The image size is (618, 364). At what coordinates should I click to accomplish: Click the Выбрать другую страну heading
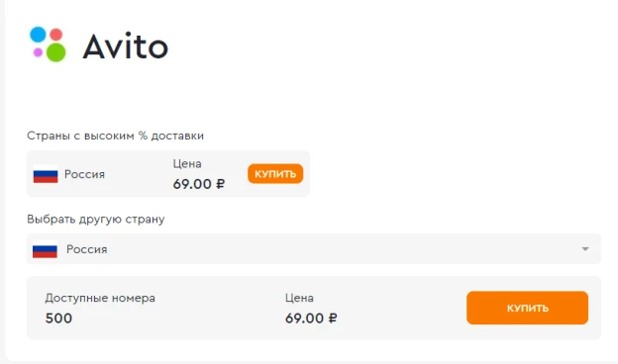coord(96,220)
